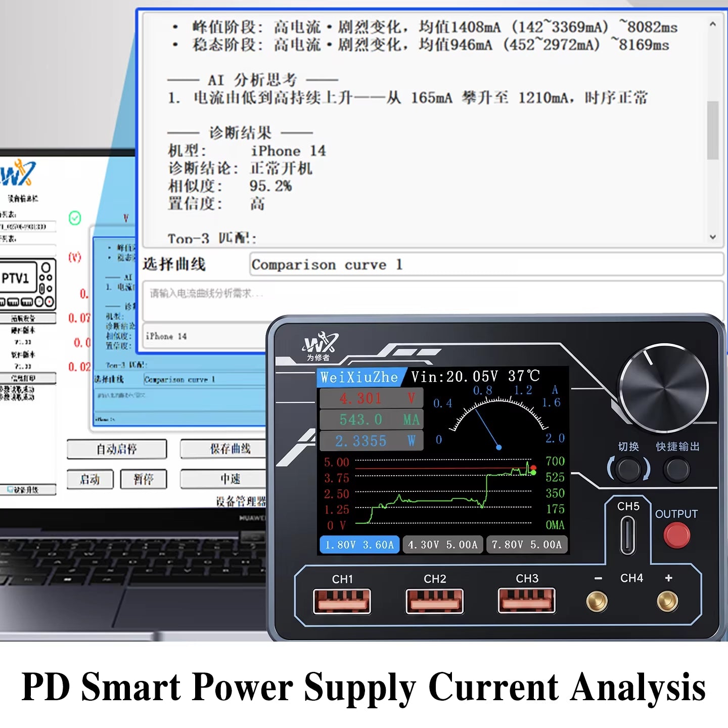Image resolution: width=728 pixels, height=728 pixels.
Task: Click the '相似度: 95.2%' line
Action: click(x=230, y=186)
